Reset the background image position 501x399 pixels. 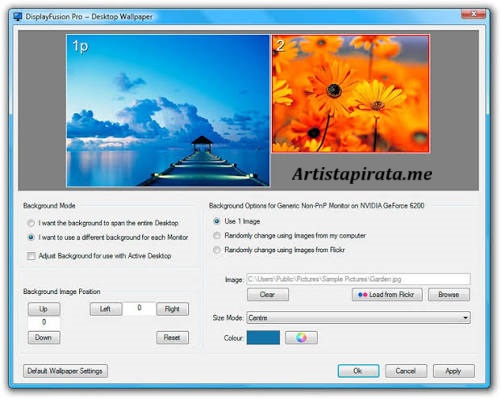(172, 337)
